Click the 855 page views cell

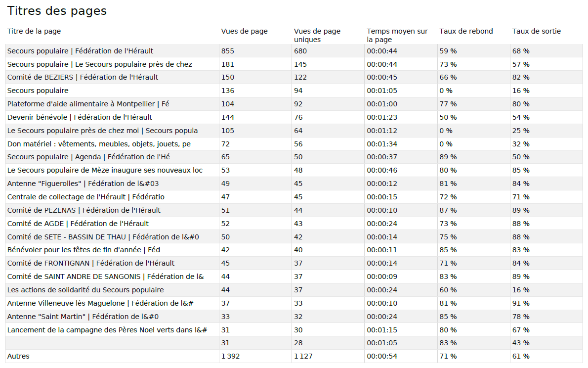[228, 51]
